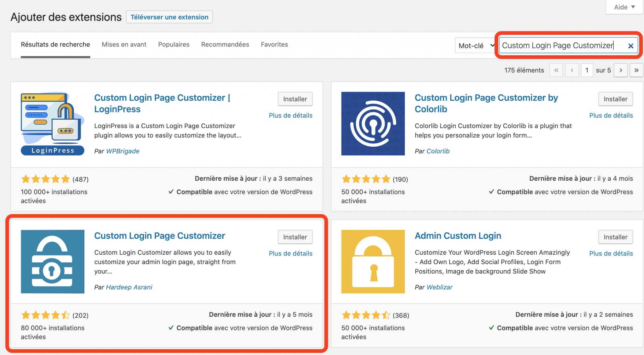Visit author Colorlib's page
This screenshot has height=355, width=644.
coord(438,151)
